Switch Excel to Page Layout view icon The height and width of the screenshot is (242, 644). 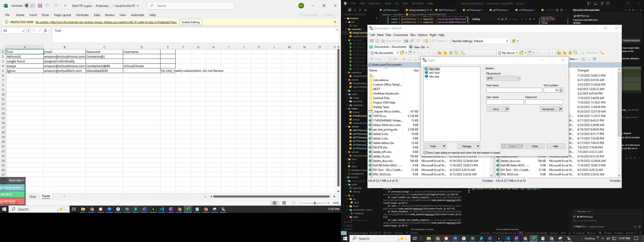(x=284, y=203)
